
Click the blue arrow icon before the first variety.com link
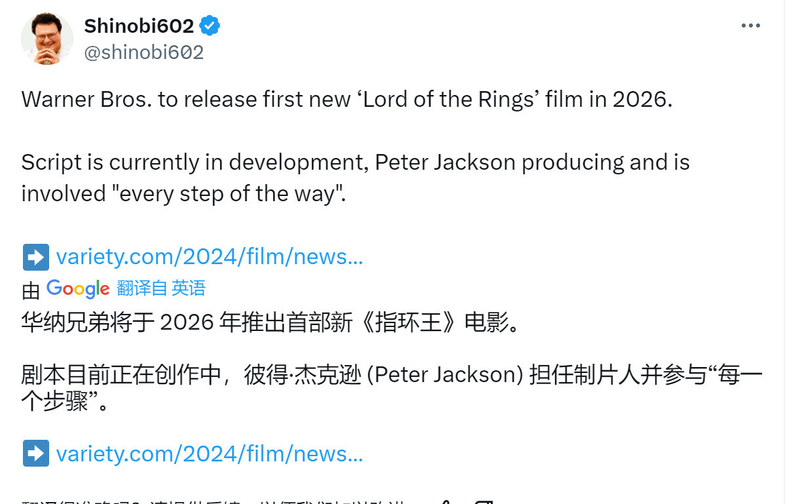click(35, 257)
